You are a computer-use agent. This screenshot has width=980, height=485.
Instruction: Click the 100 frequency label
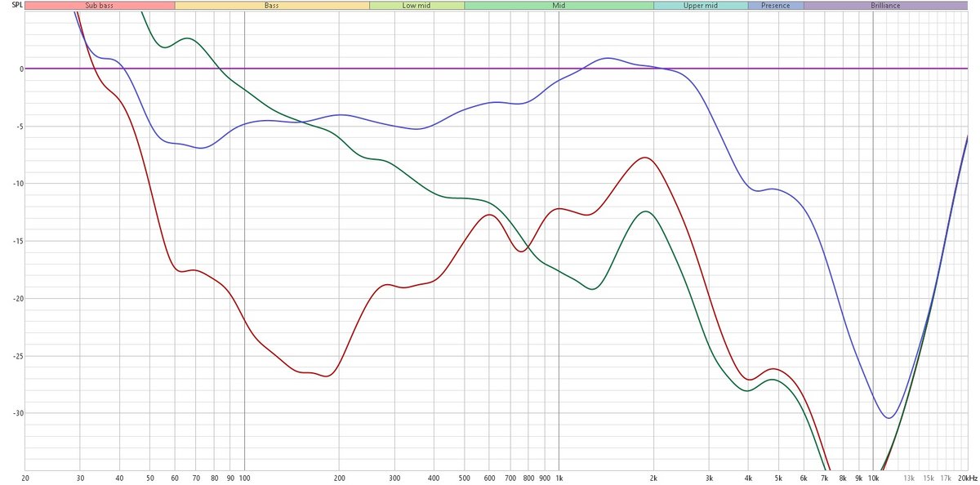pyautogui.click(x=243, y=478)
